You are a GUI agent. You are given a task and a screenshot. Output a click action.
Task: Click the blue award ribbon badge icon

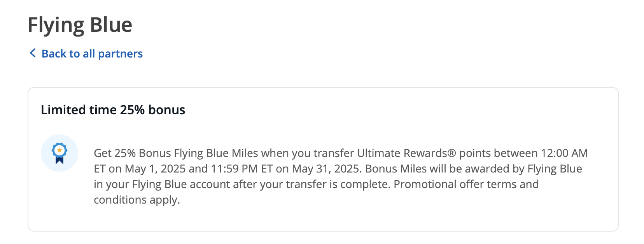[x=59, y=153]
